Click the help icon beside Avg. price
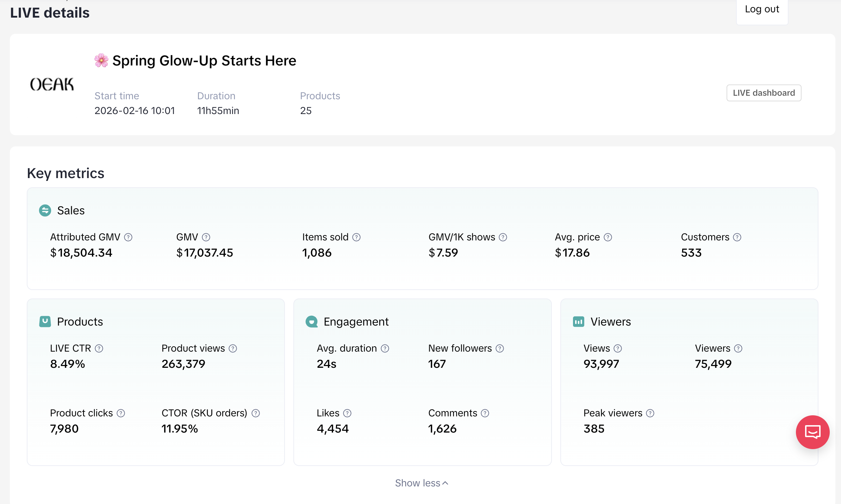 (x=608, y=237)
